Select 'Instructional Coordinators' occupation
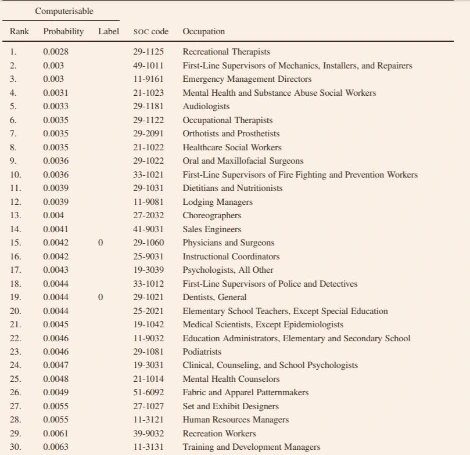 click(x=231, y=257)
